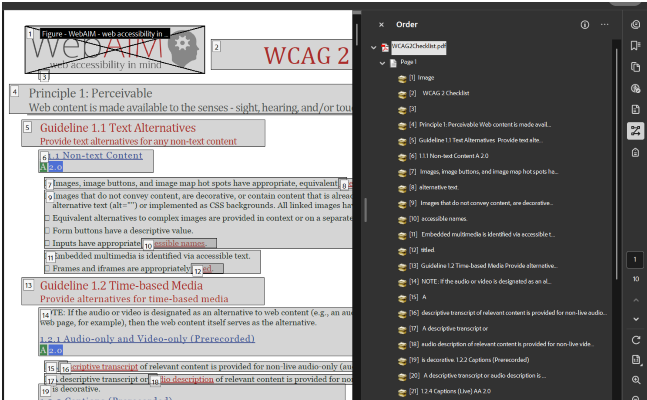Click the page icon beside Page 1
Viewport: 647px width, 400px height.
393,63
